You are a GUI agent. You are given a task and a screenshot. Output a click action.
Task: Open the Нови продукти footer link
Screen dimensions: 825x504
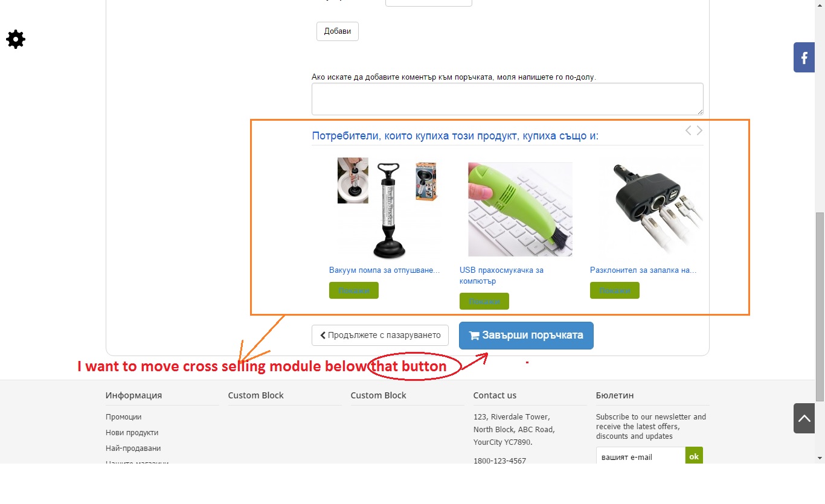point(132,433)
